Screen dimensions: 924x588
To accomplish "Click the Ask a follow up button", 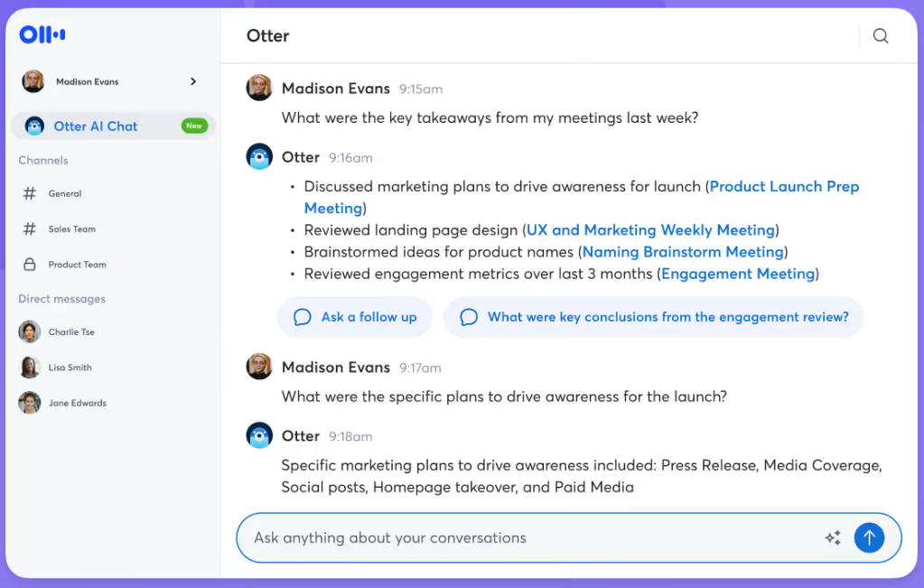I will [x=355, y=317].
